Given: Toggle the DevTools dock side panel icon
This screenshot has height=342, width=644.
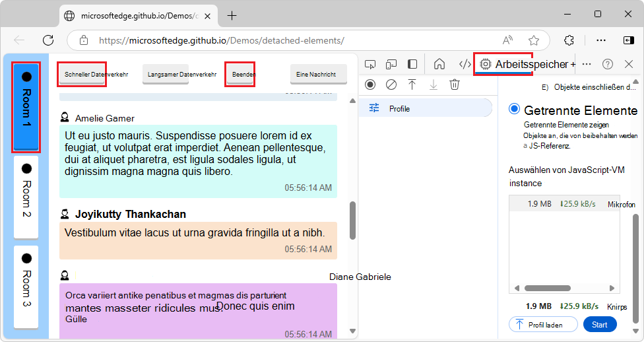Looking at the screenshot, I should (x=412, y=64).
